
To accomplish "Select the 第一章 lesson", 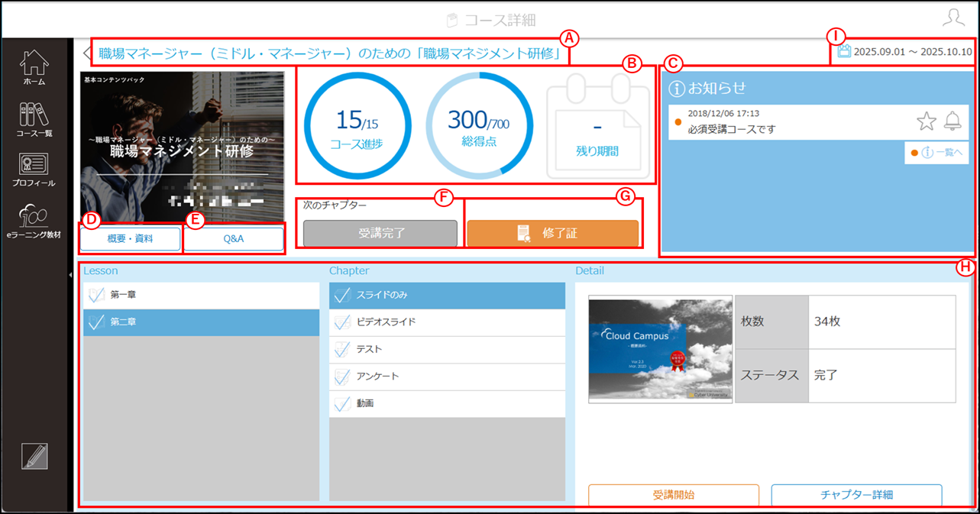I will coord(202,295).
